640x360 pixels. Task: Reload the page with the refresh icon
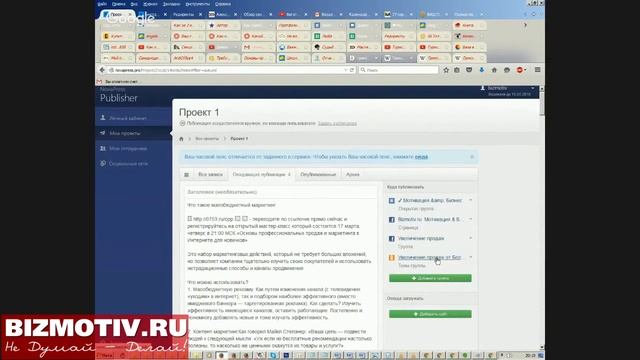pos(352,70)
